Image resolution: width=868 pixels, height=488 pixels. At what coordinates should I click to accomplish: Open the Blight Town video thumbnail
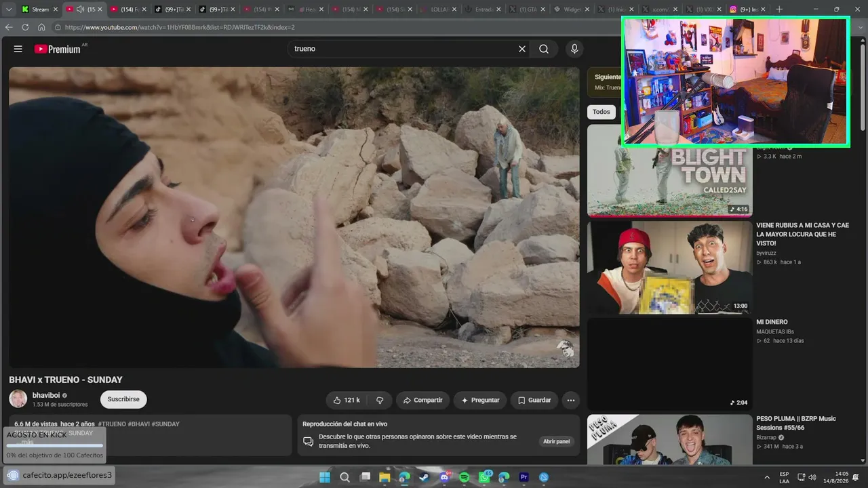670,170
